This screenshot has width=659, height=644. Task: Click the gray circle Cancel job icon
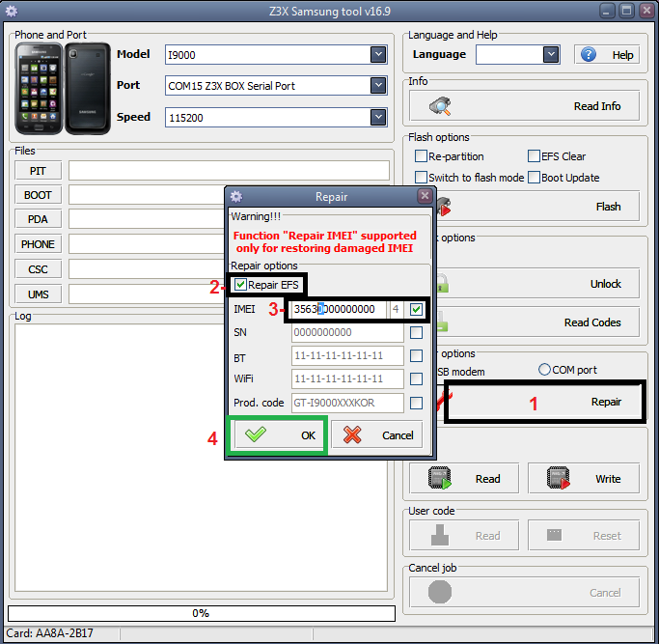[440, 592]
